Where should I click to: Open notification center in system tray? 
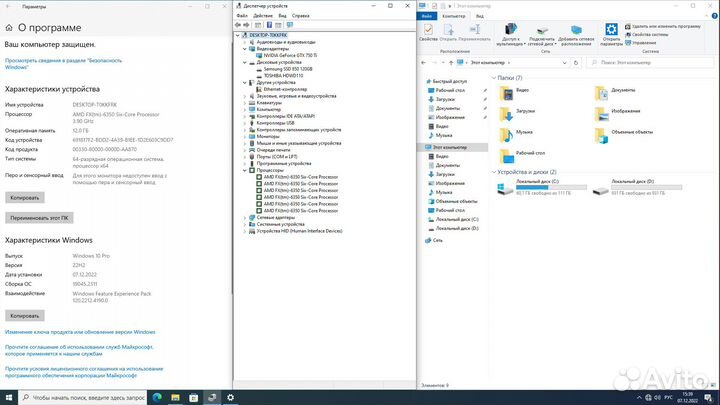pyautogui.click(x=709, y=398)
